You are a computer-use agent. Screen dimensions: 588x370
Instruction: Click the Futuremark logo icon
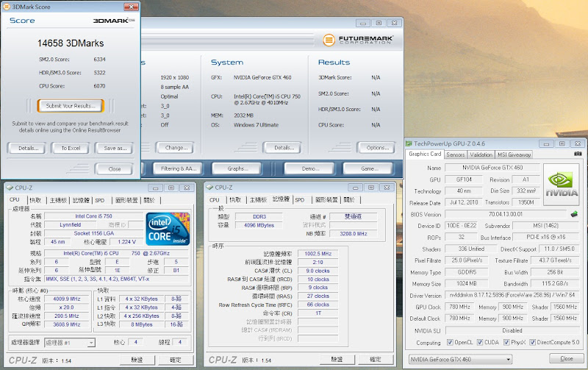329,38
